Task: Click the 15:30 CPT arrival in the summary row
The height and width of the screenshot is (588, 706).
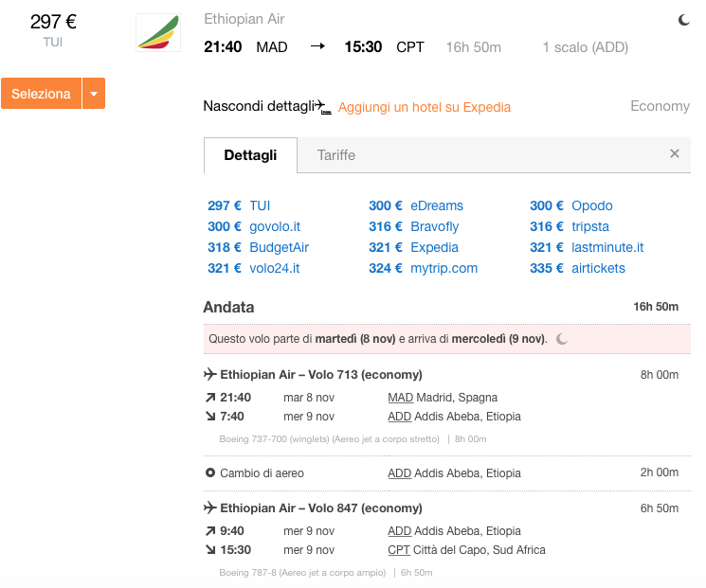Action: (x=384, y=46)
